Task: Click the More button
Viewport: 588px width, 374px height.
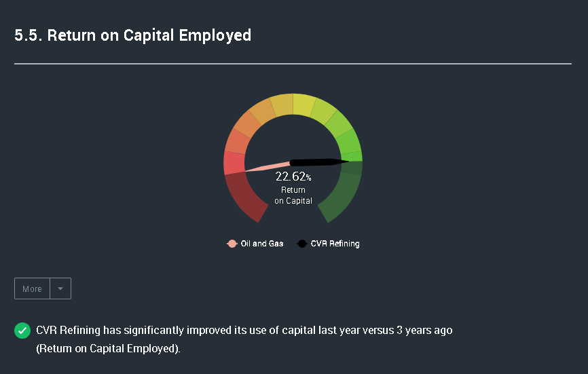Action: point(32,288)
